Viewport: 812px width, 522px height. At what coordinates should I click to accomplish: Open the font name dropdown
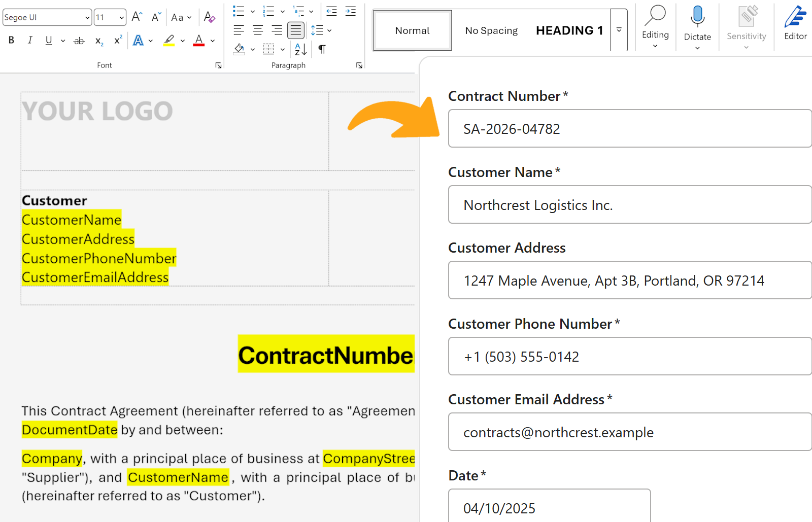(x=87, y=18)
